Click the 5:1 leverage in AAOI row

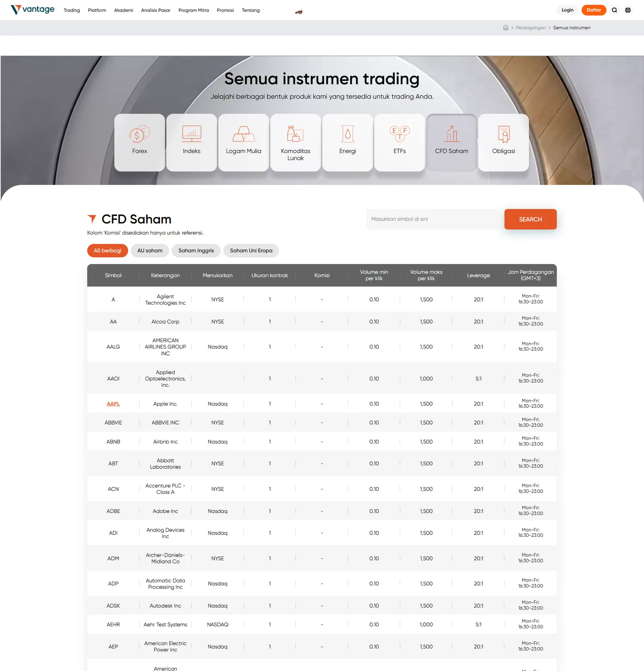[478, 378]
